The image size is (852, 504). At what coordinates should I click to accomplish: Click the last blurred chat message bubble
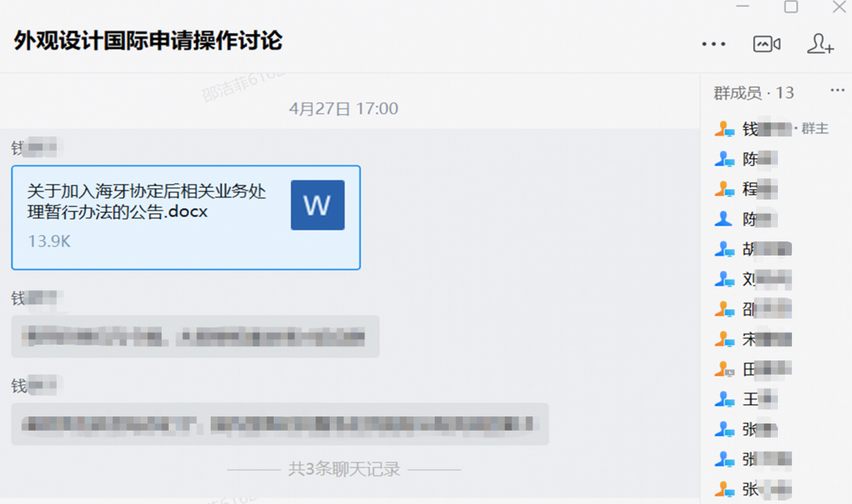[280, 424]
